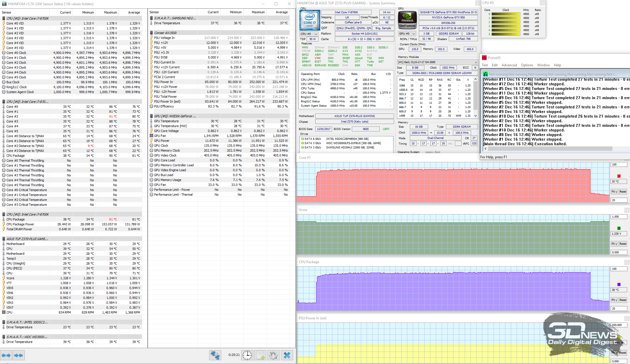This screenshot has height=364, width=630.
Task: Click Reset on Core #3 graph
Action: [x=623, y=192]
